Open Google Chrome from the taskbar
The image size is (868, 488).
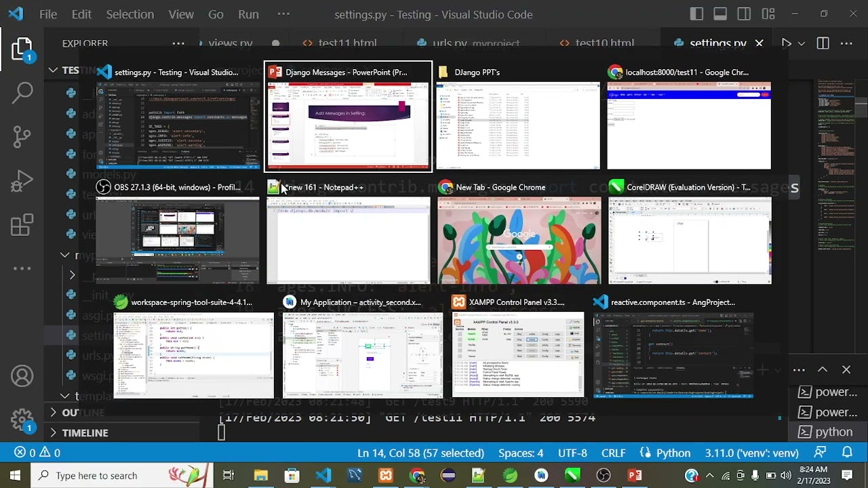(417, 475)
